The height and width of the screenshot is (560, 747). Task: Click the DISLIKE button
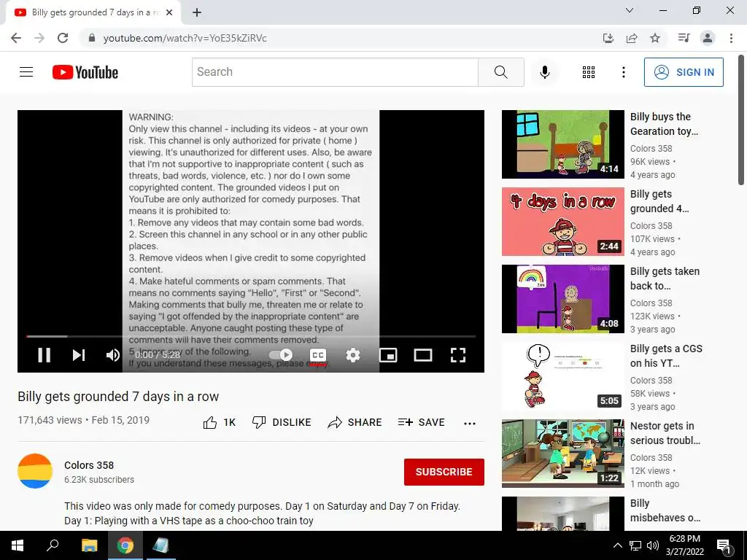pyautogui.click(x=282, y=422)
